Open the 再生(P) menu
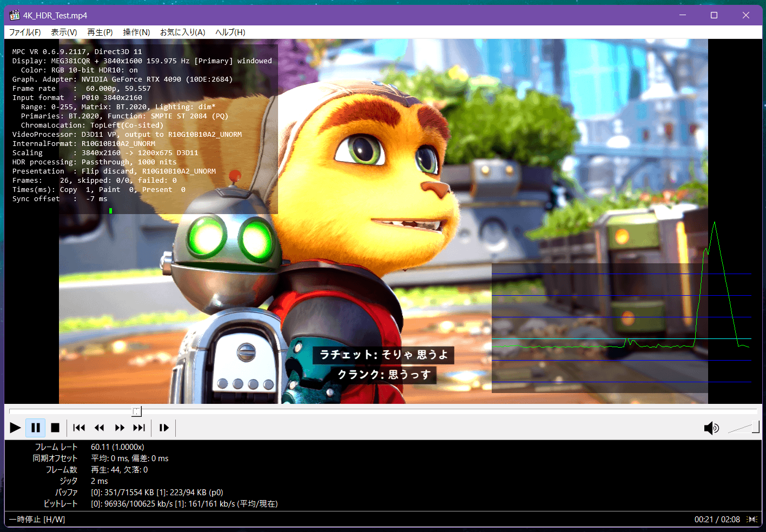766x532 pixels. click(100, 32)
